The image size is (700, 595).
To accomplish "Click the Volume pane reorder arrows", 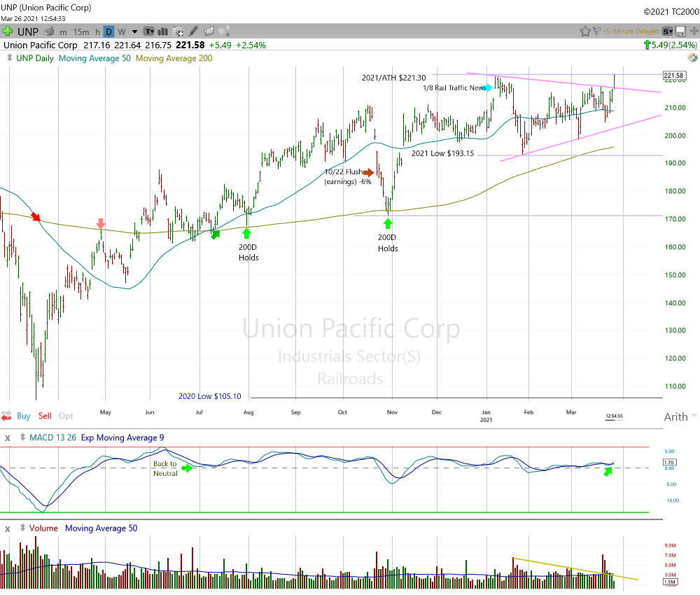I will [22, 528].
